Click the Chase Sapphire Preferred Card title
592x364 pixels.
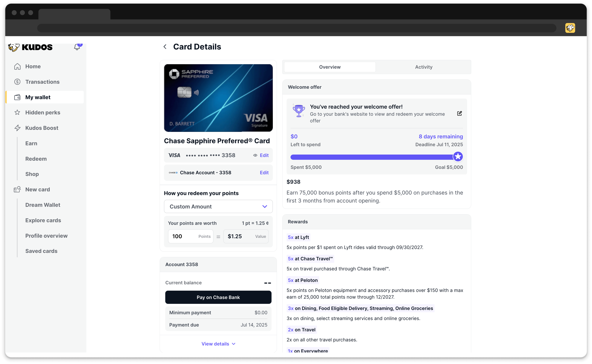[x=217, y=141]
